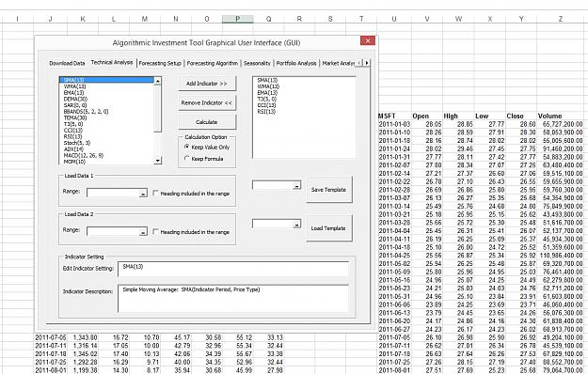
Task: Open the Seasonality tab
Action: [x=257, y=63]
